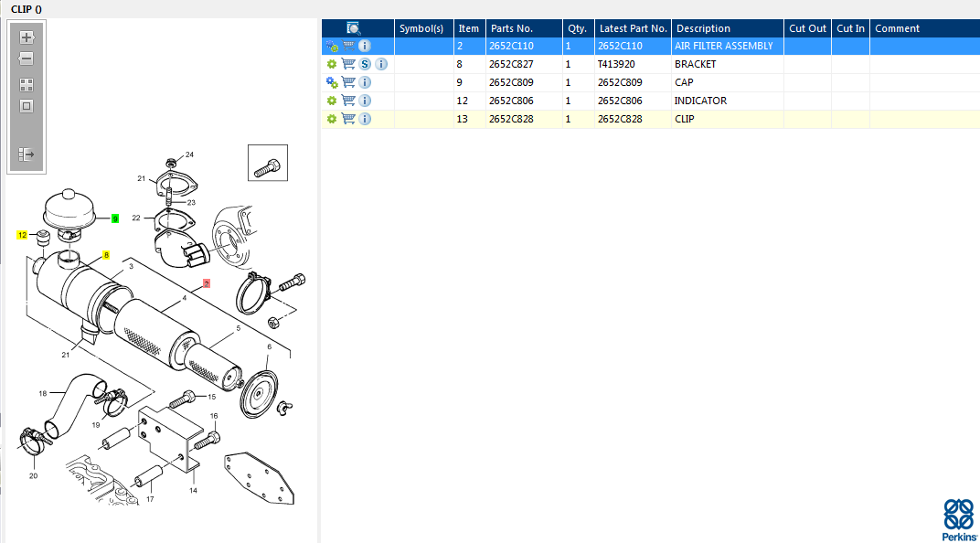Click the red callout marker on diagram
The image size is (980, 543).
tap(207, 283)
